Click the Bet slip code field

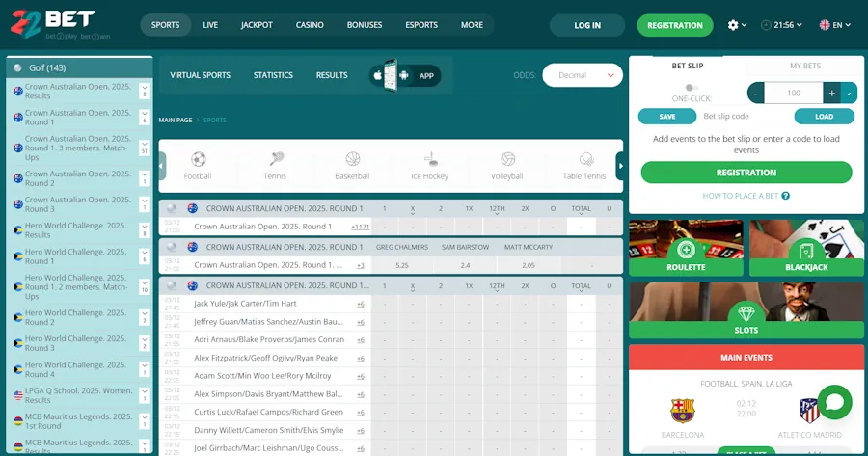(x=745, y=117)
